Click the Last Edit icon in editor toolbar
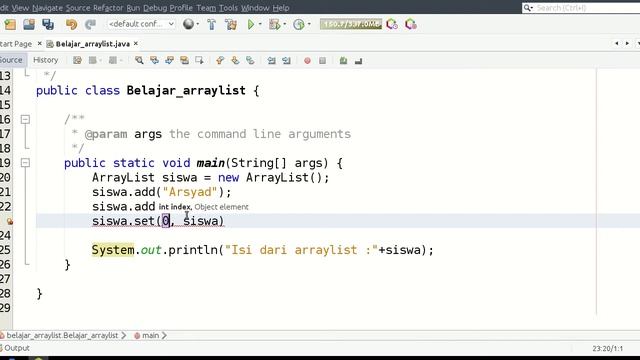Screen dimensions: 640x360 [x=77, y=60]
